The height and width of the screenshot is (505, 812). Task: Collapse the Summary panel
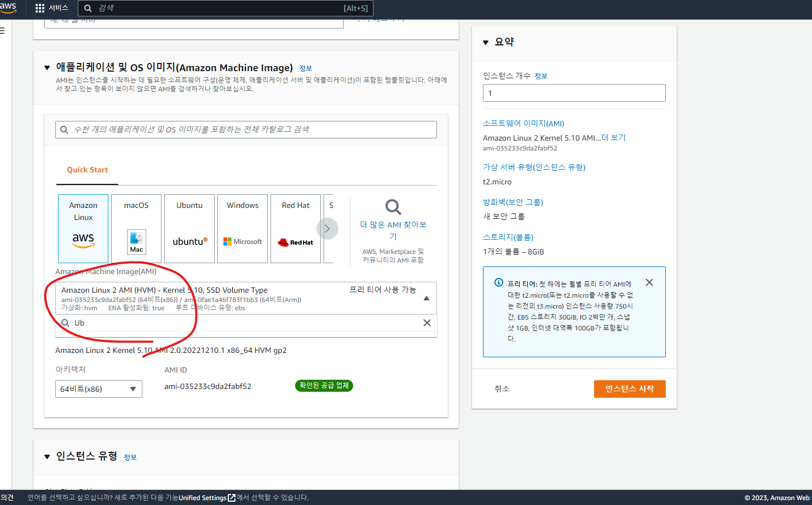486,42
